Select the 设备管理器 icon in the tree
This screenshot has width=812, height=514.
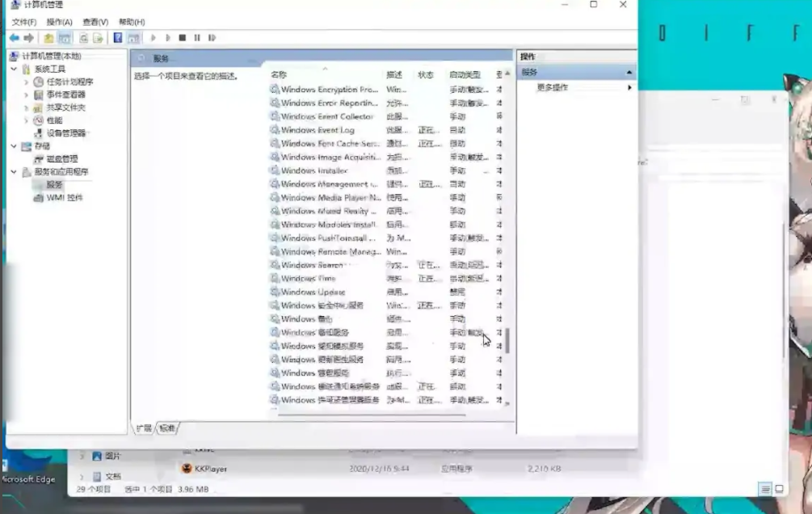(38, 133)
